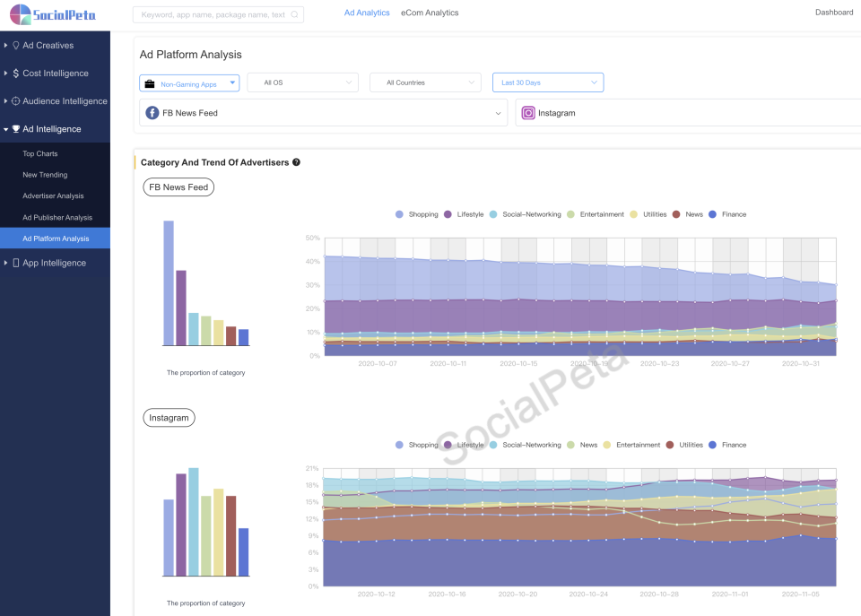The height and width of the screenshot is (616, 861).
Task: Select Ad Platform Analysis in sidebar
Action: click(55, 239)
